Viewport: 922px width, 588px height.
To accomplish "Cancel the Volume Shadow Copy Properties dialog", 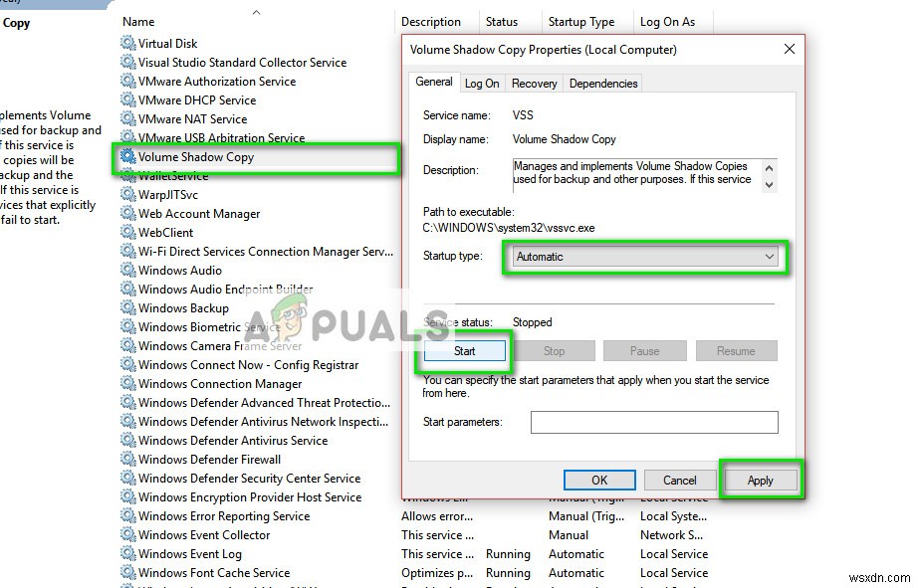I will click(x=680, y=480).
